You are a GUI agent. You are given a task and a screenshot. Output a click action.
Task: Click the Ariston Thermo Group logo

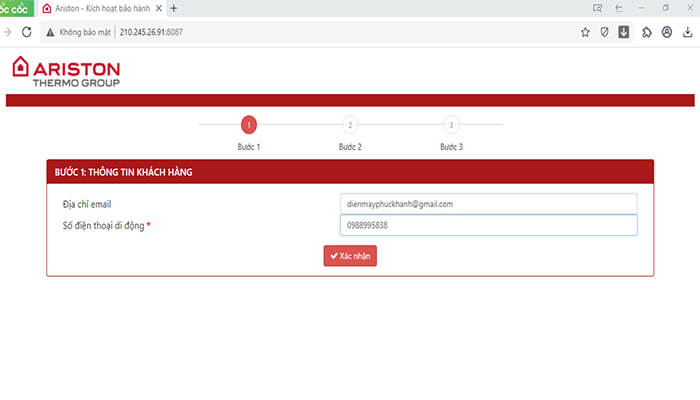[x=66, y=71]
